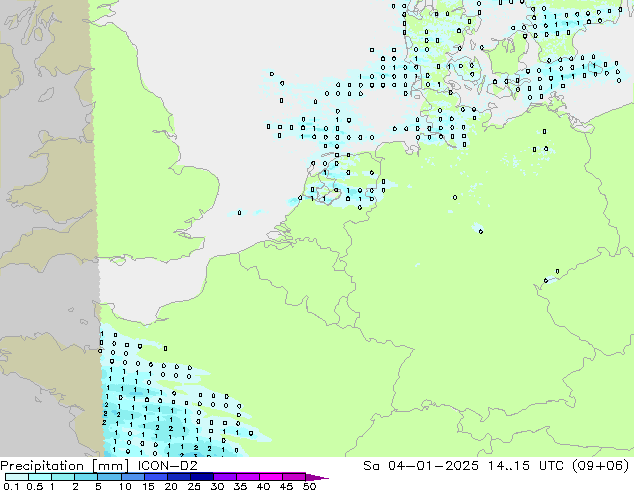Choose the 35–40 mm violet legend swatch

(x=247, y=477)
